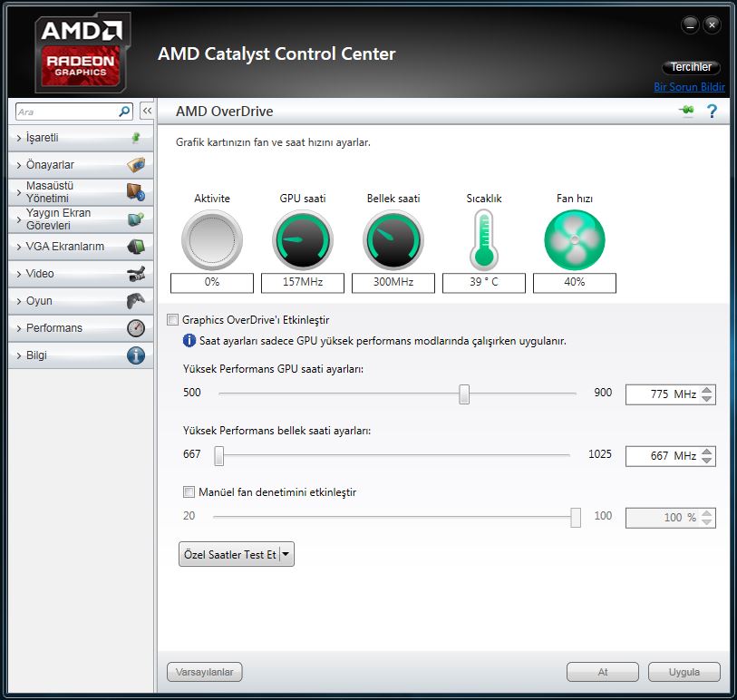737x700 pixels.
Task: Click the Ara search input field
Action: pos(66,112)
